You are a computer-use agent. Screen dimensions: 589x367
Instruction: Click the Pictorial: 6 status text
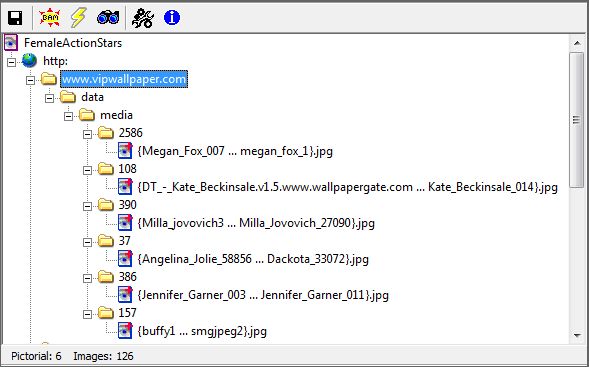(36, 356)
